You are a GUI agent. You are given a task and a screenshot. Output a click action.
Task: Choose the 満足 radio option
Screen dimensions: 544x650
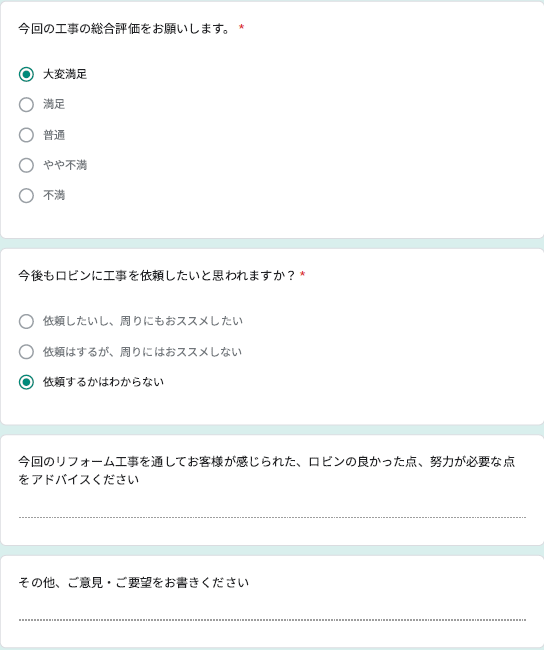[26, 104]
